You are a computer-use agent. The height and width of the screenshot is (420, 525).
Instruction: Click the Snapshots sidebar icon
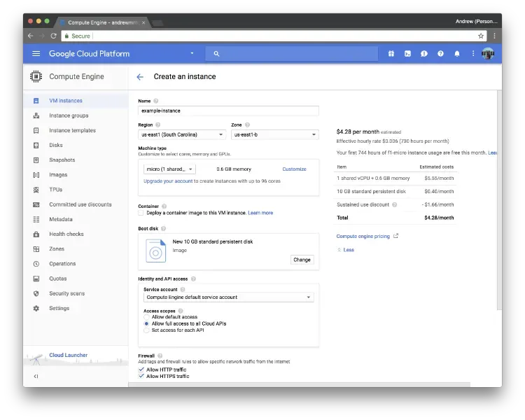coord(36,160)
